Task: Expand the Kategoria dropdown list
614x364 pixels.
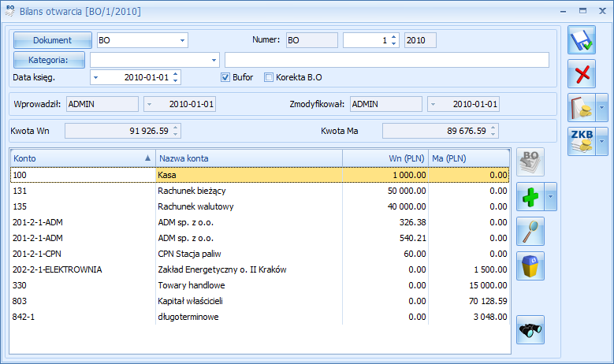Action: click(x=214, y=61)
